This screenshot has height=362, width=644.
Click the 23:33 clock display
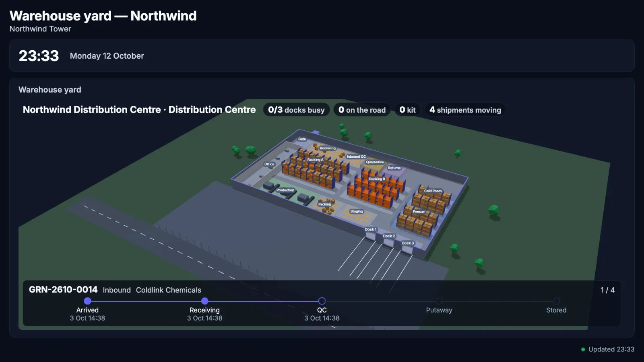pyautogui.click(x=39, y=56)
